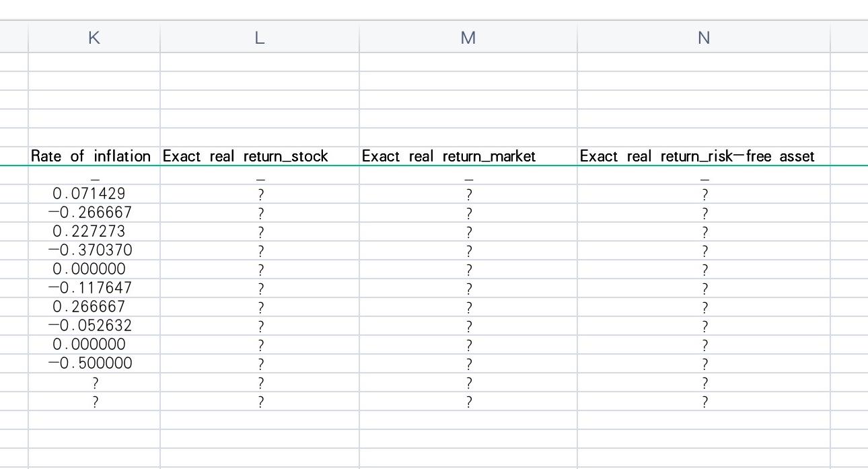Screen dimensions: 868x469
Task: Select the cell showing -0.266667
Action: [94, 212]
